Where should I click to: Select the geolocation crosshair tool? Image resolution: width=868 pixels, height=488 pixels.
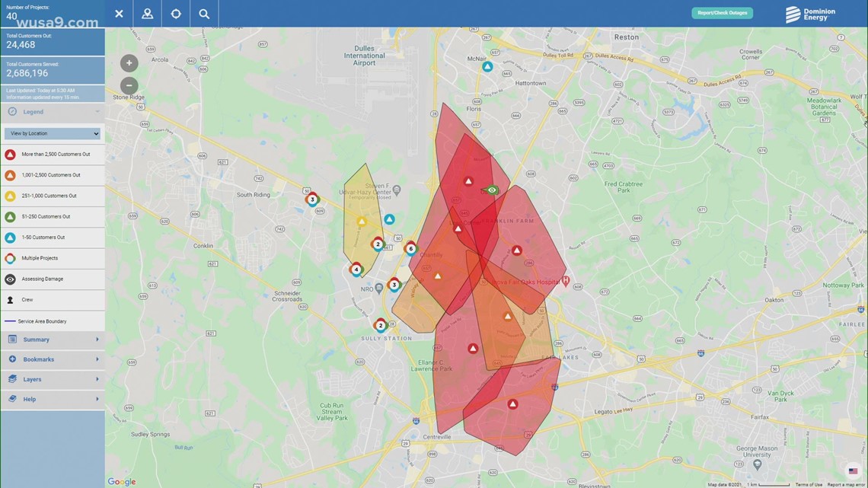(176, 13)
